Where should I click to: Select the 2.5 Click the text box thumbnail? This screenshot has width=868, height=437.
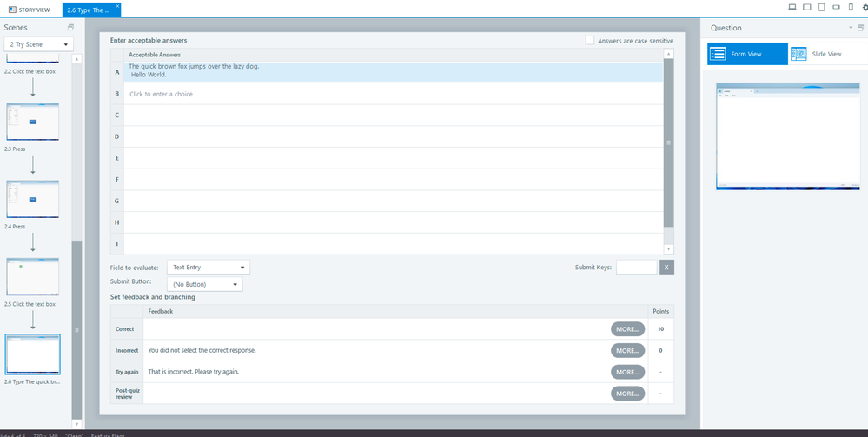(33, 276)
